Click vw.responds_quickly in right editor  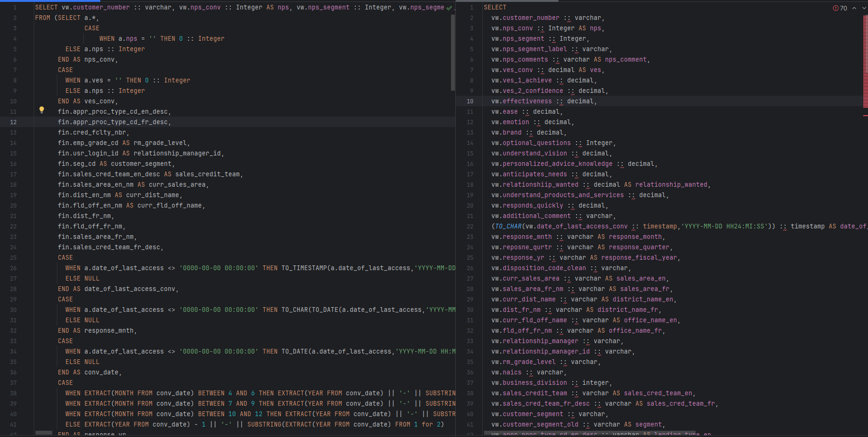pyautogui.click(x=527, y=206)
